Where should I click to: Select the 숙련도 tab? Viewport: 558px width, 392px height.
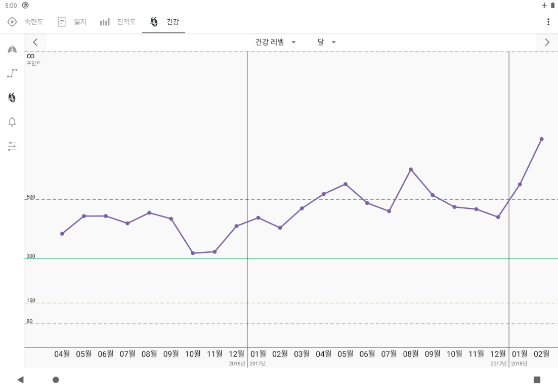tap(33, 21)
